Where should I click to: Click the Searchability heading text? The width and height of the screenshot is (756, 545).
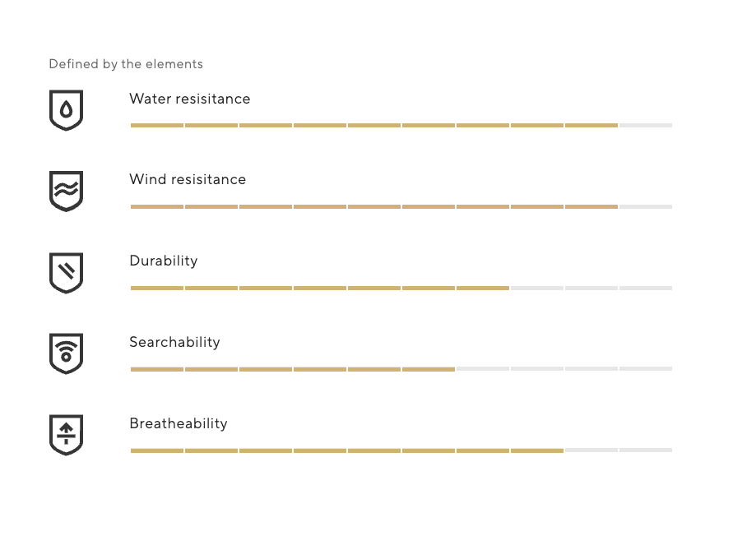[x=174, y=342]
